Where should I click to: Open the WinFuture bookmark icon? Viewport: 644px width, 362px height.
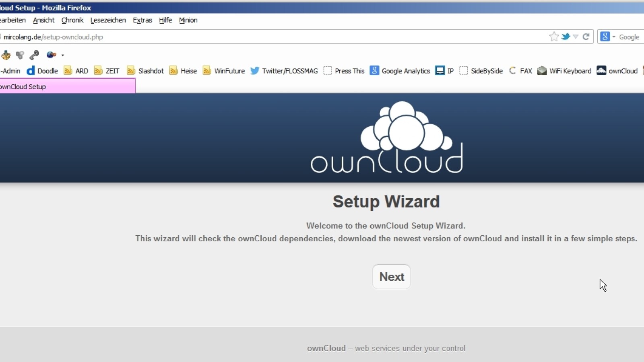point(207,70)
